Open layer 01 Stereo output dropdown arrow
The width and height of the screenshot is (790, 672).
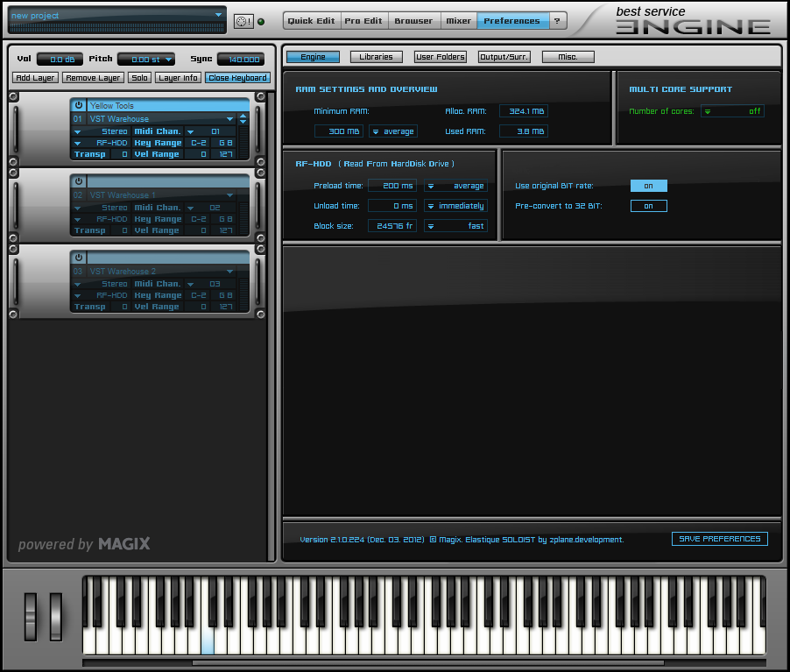coord(78,131)
